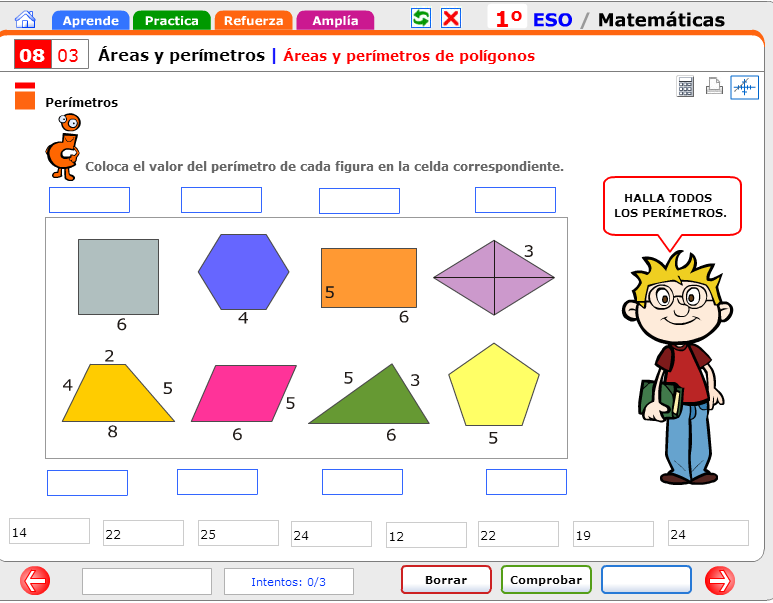The height and width of the screenshot is (603, 773).
Task: Select the answer tile labeled 14
Action: tap(49, 532)
